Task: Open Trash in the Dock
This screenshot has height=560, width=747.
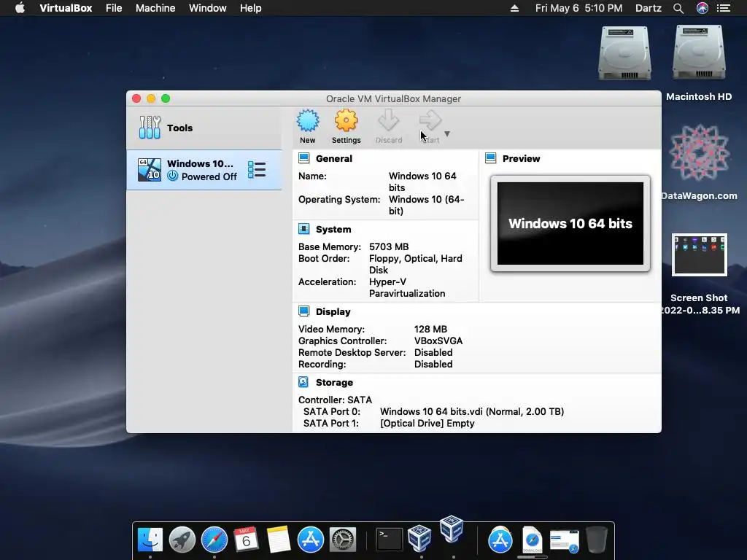Action: point(597,540)
